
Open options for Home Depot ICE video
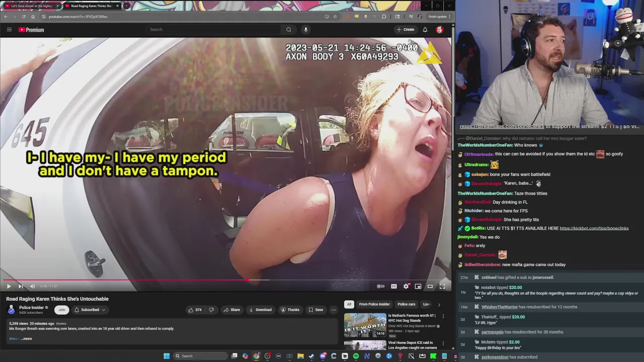[x=443, y=343]
